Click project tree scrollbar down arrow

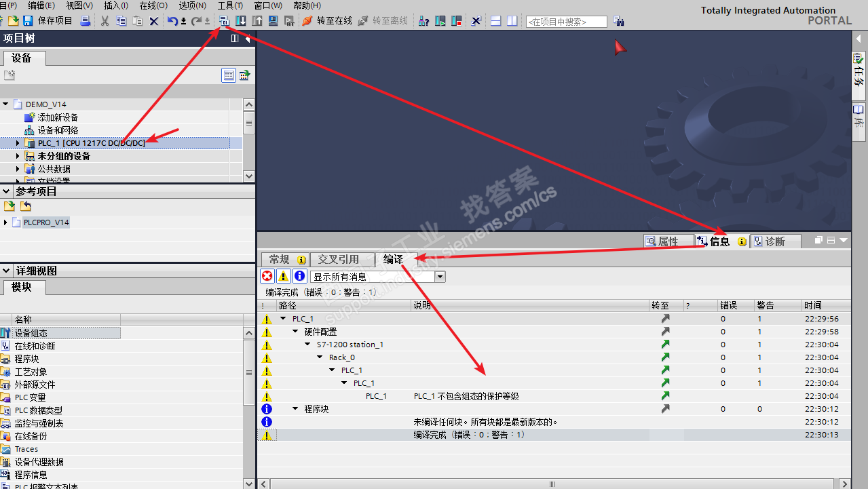click(249, 176)
